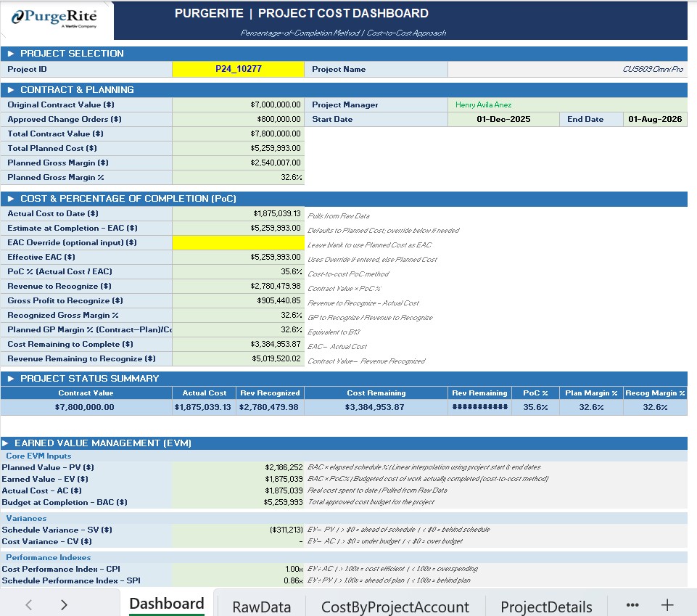Screen dimensions: 697x616
Task: Select the Total Planned Cost $5,259,993.00 cell
Action: (239, 148)
